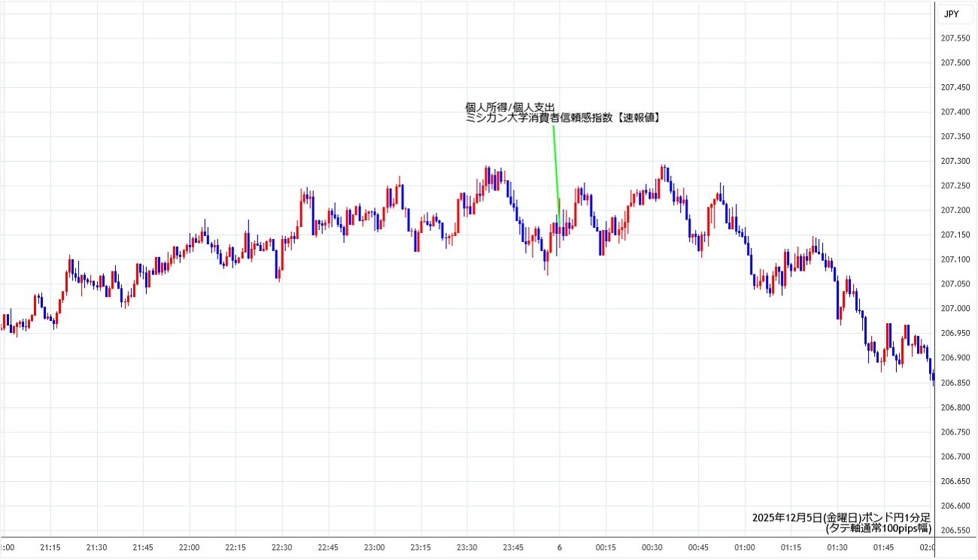Click the 207.300 price level label
This screenshot has height=560, width=978.
coord(956,161)
